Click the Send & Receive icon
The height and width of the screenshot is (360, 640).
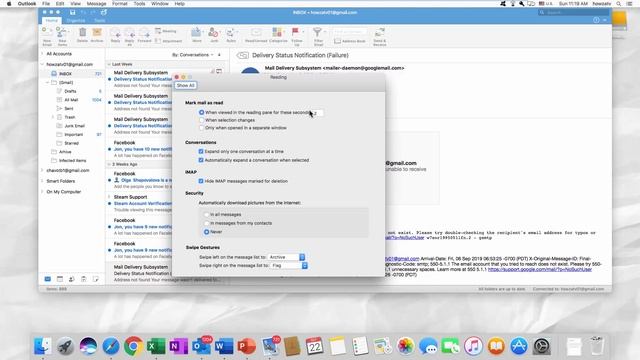380,33
